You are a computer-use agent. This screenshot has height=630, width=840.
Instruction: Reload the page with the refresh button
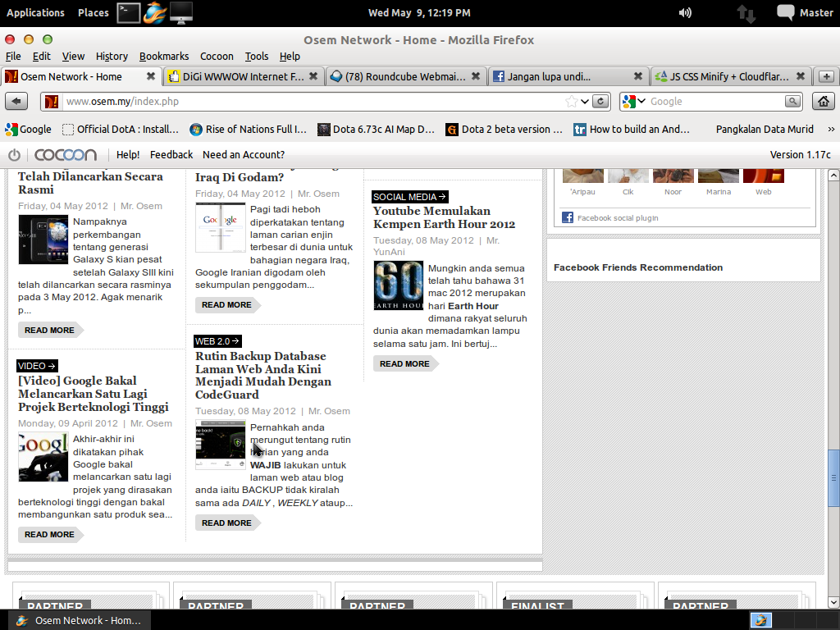pyautogui.click(x=600, y=101)
